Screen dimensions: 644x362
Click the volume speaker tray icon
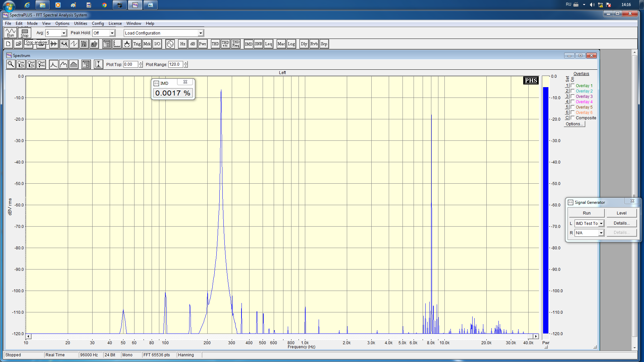[x=592, y=5]
